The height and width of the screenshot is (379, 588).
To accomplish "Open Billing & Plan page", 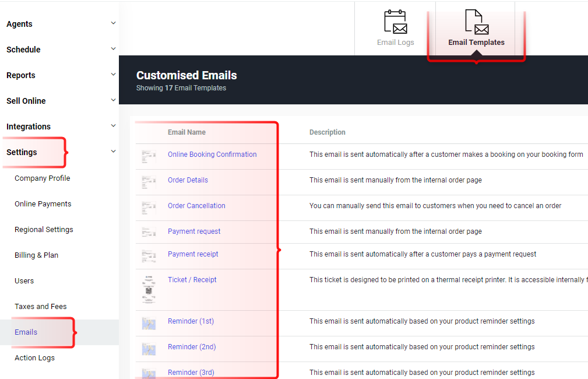I will coord(36,255).
